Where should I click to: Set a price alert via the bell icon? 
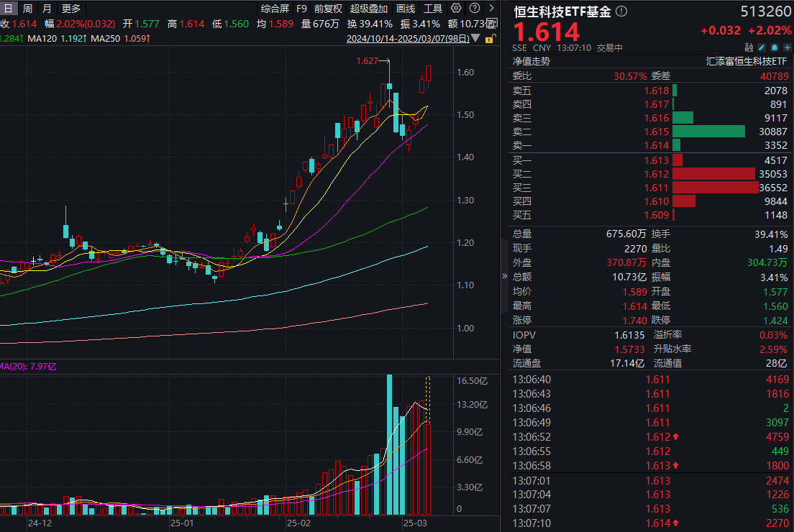click(774, 47)
